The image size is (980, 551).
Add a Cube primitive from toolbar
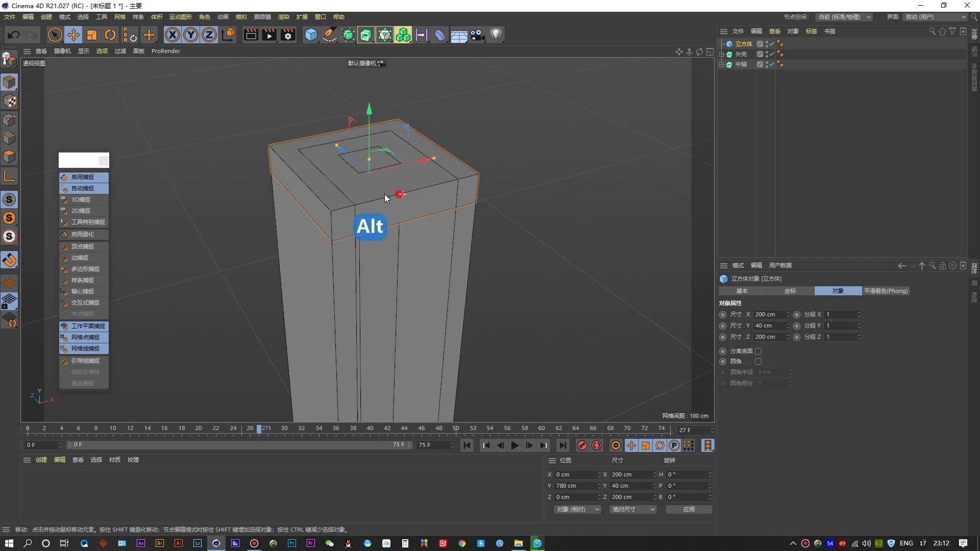(x=311, y=35)
